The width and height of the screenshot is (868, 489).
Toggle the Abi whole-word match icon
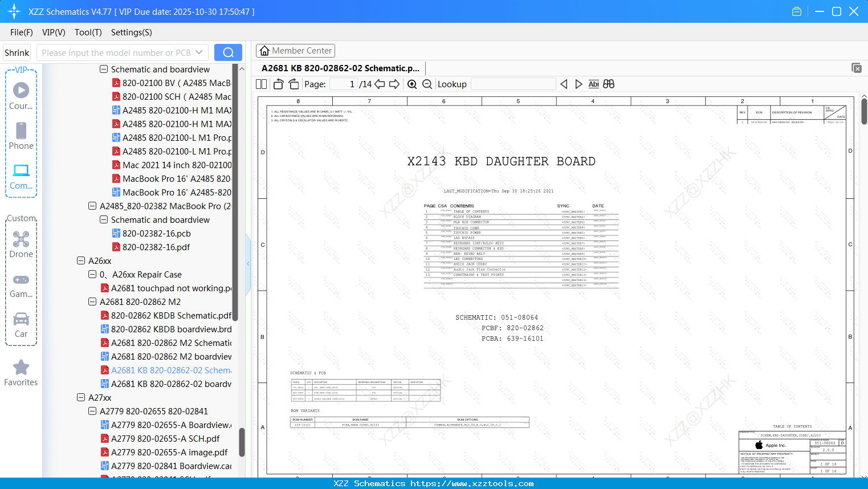[594, 84]
